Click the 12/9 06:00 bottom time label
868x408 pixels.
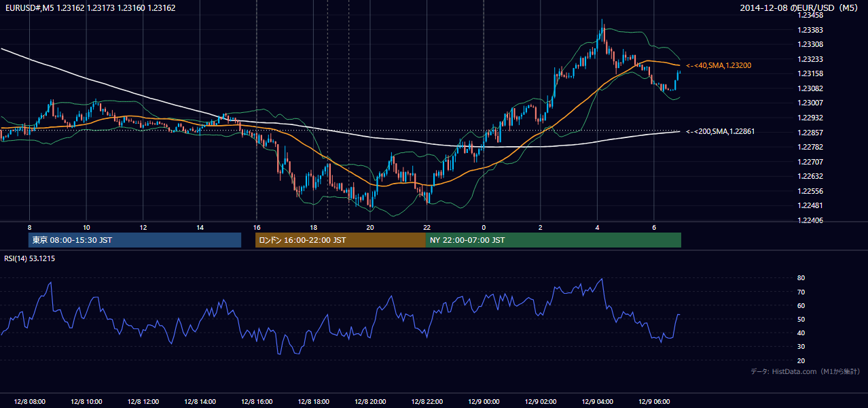[653, 402]
